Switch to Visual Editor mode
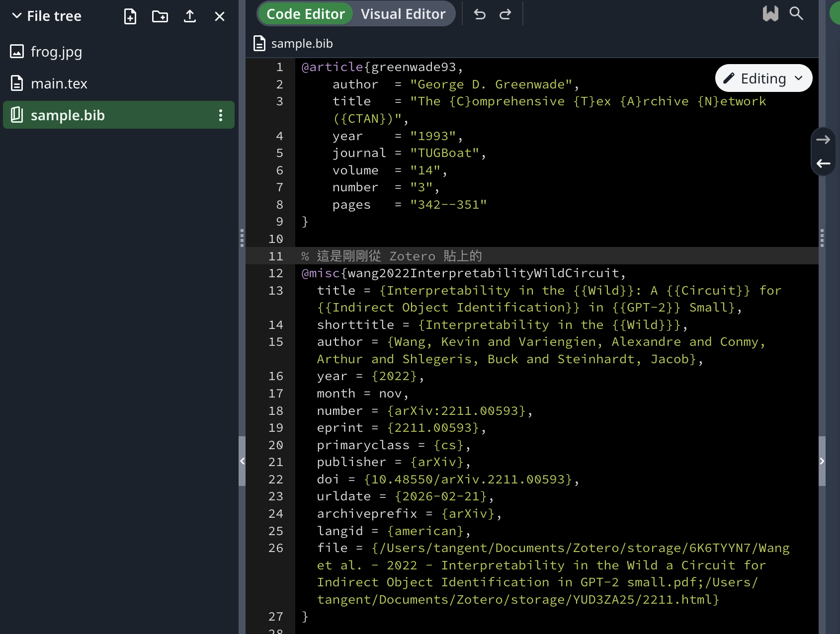The image size is (840, 634). 403,14
